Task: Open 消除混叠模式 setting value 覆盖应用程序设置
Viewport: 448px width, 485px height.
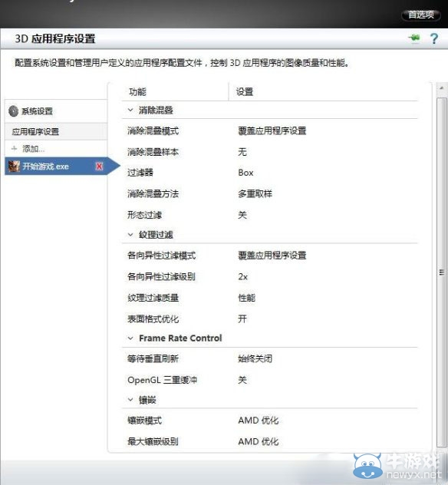Action: 272,130
